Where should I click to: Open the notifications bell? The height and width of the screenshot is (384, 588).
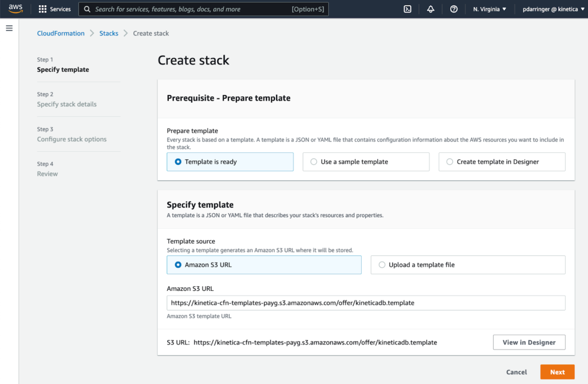point(431,9)
